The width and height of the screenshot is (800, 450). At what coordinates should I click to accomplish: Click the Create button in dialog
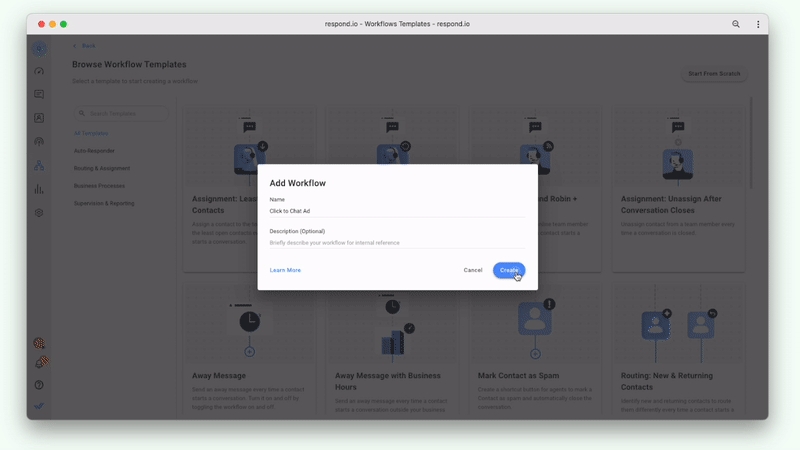pyautogui.click(x=509, y=270)
